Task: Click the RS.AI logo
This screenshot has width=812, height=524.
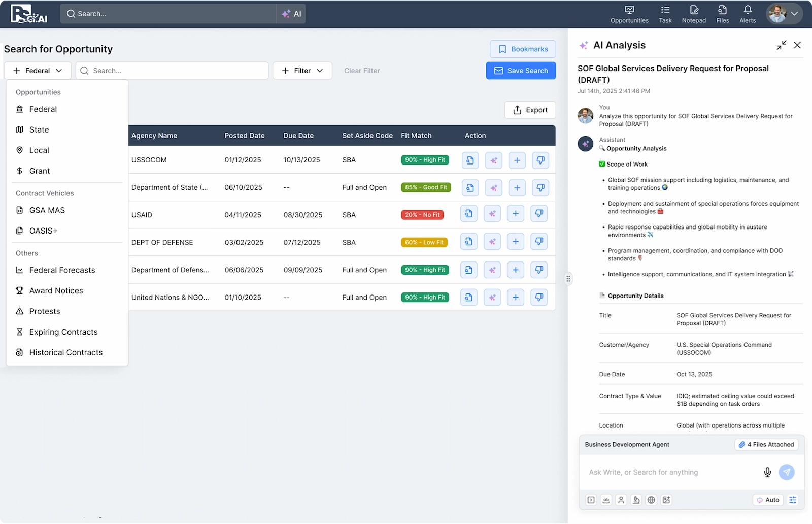Action: tap(29, 14)
